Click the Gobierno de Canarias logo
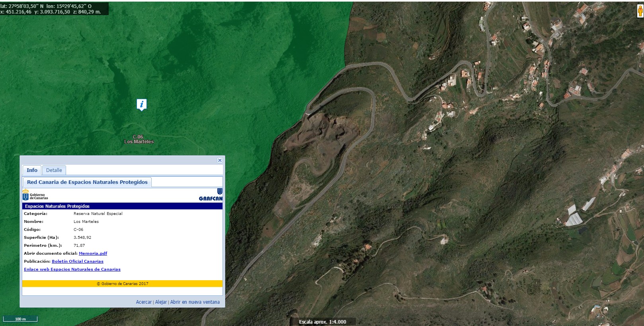Image resolution: width=644 pixels, height=326 pixels. 35,195
